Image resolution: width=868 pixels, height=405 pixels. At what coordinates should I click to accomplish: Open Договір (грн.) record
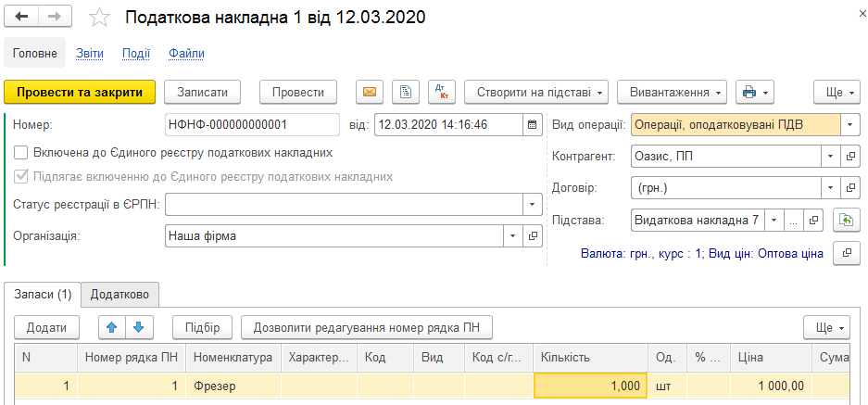850,188
